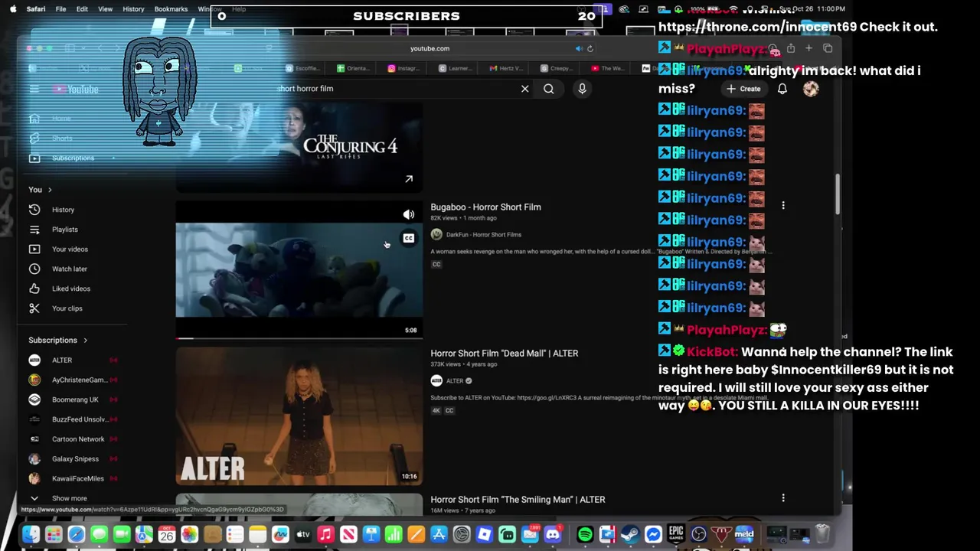Open Steam from the Dock
The height and width of the screenshot is (551, 980).
[x=630, y=534]
